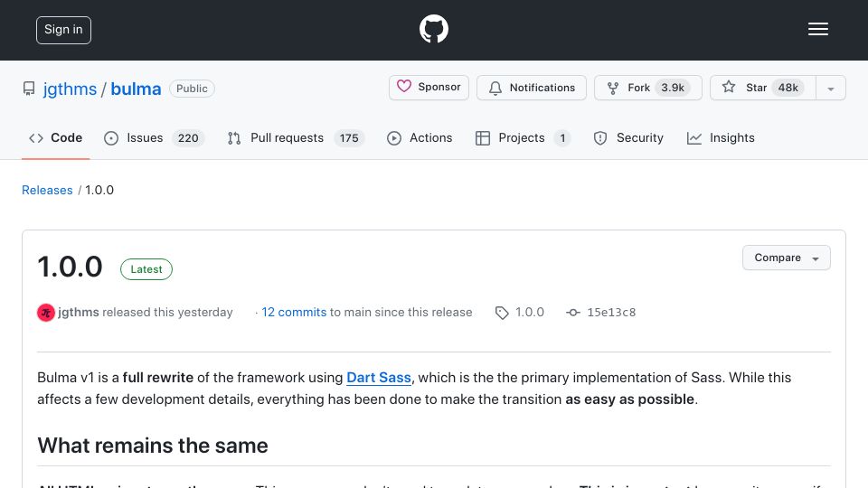Click the 220 issues counter
868x488 pixels.
tap(188, 137)
